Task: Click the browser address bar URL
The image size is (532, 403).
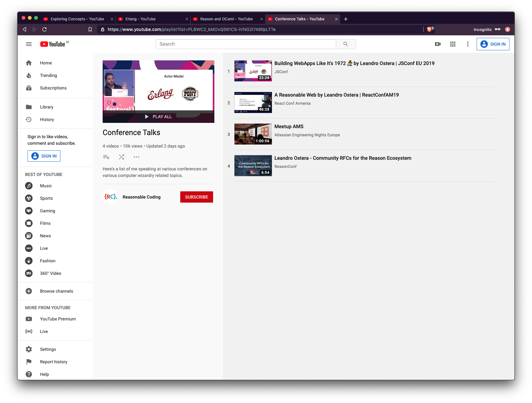Action: [192, 29]
